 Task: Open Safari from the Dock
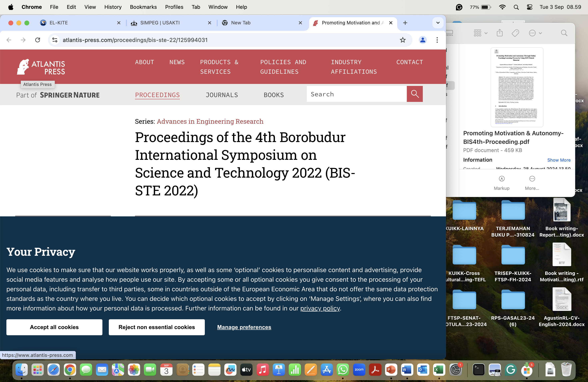(54, 369)
